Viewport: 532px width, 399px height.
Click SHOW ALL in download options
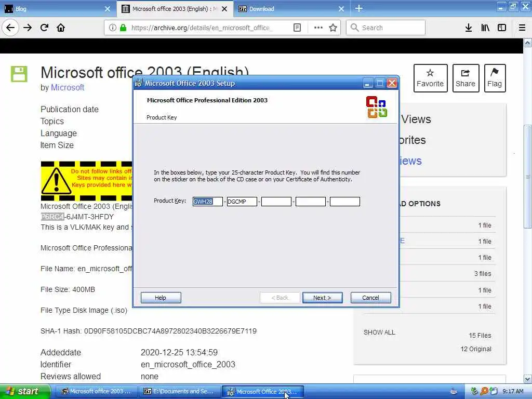coord(379,332)
